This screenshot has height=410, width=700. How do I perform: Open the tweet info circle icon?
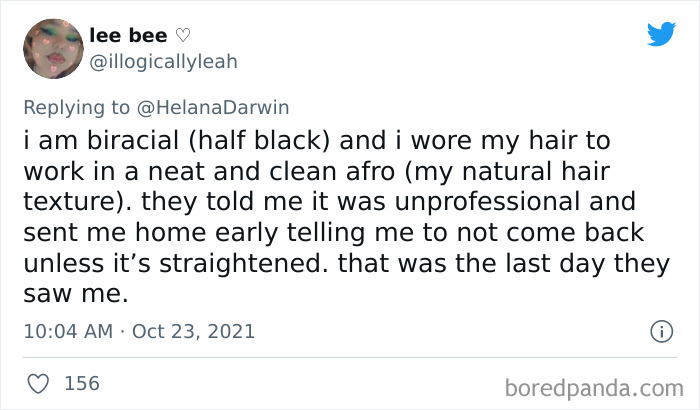661,331
